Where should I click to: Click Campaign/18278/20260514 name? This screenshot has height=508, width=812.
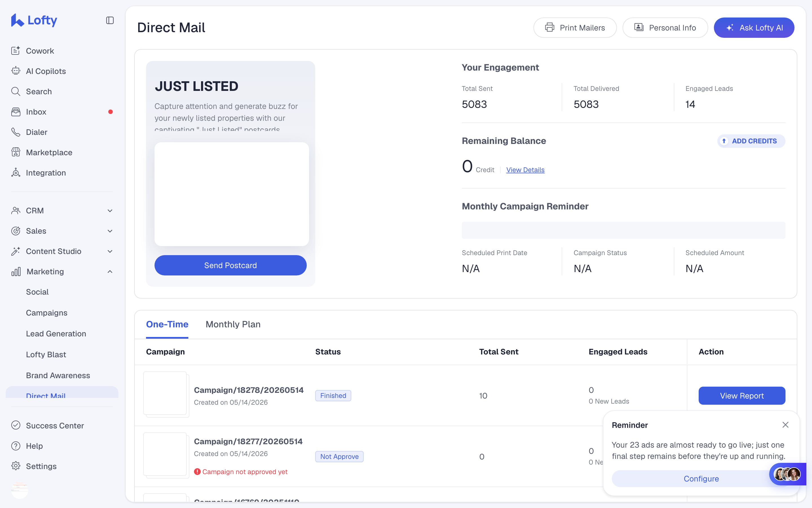(x=249, y=390)
